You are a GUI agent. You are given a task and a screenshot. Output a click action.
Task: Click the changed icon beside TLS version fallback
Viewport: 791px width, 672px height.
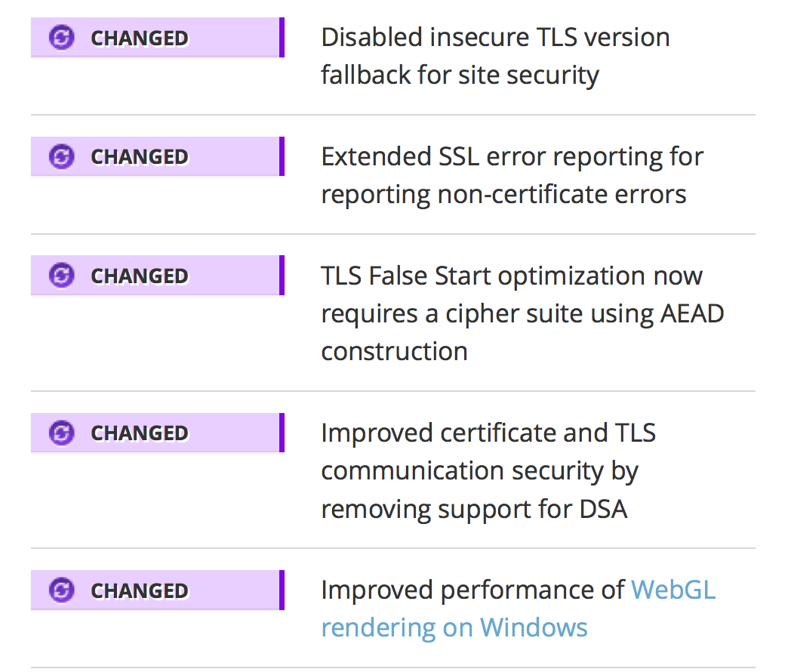(x=62, y=38)
